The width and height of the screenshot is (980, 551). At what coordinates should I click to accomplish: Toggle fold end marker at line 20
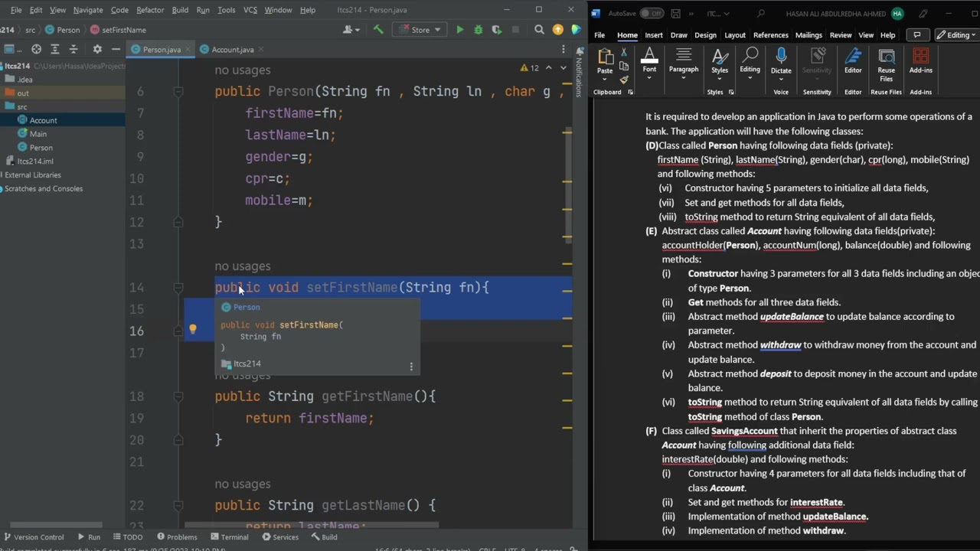click(x=178, y=440)
